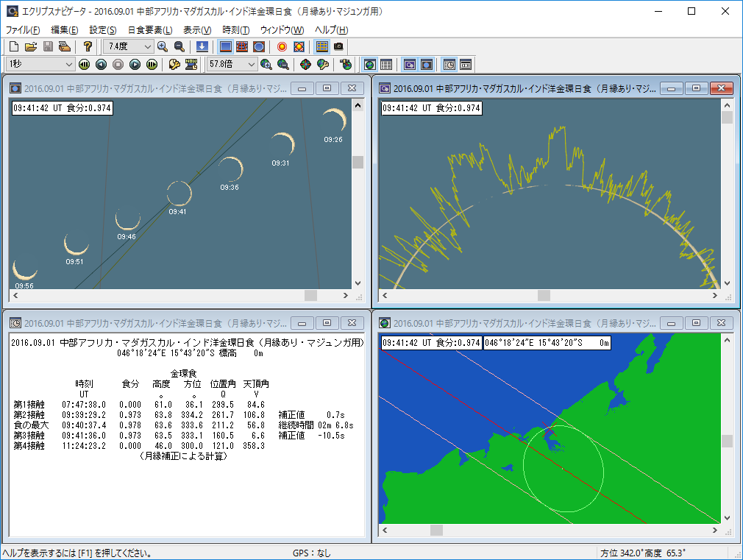
Task: Open file with the folder icon
Action: coord(31,46)
